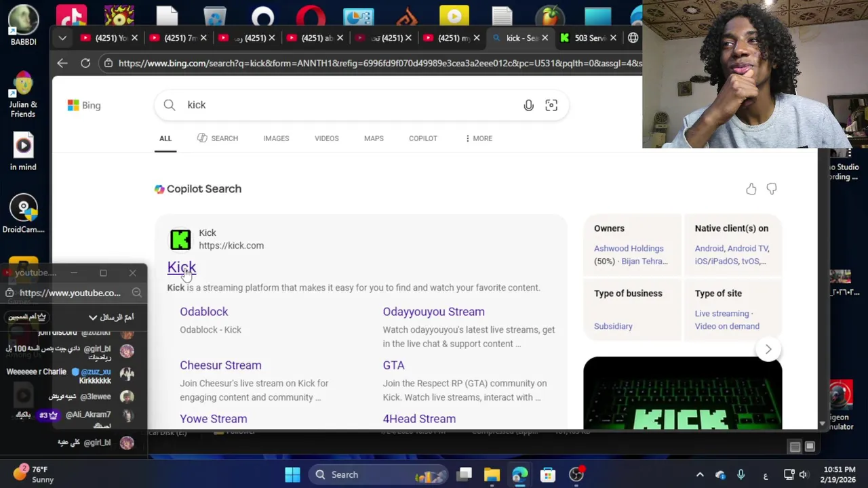The height and width of the screenshot is (488, 868).
Task: Open the tab list chevron in the browser
Action: (x=62, y=38)
